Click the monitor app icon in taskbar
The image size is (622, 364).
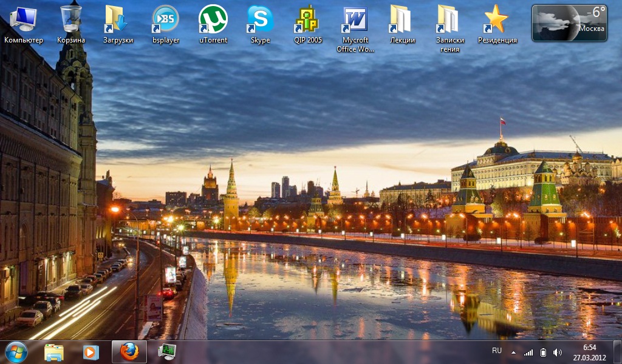[166, 352]
